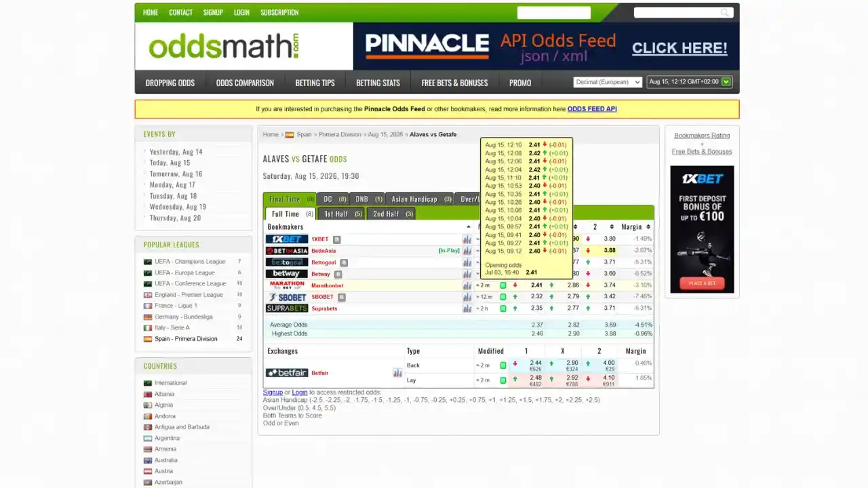Open the Dropping Odds menu
This screenshot has width=868, height=488.
point(170,83)
